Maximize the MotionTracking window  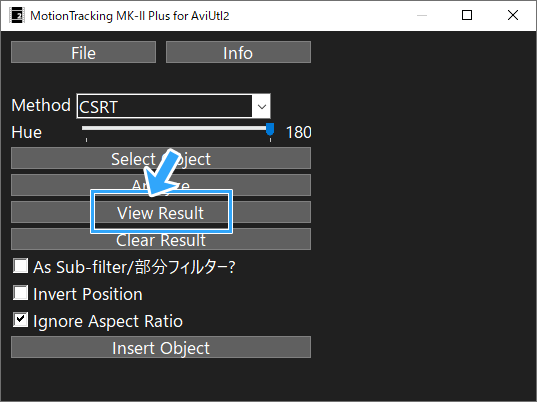[467, 15]
